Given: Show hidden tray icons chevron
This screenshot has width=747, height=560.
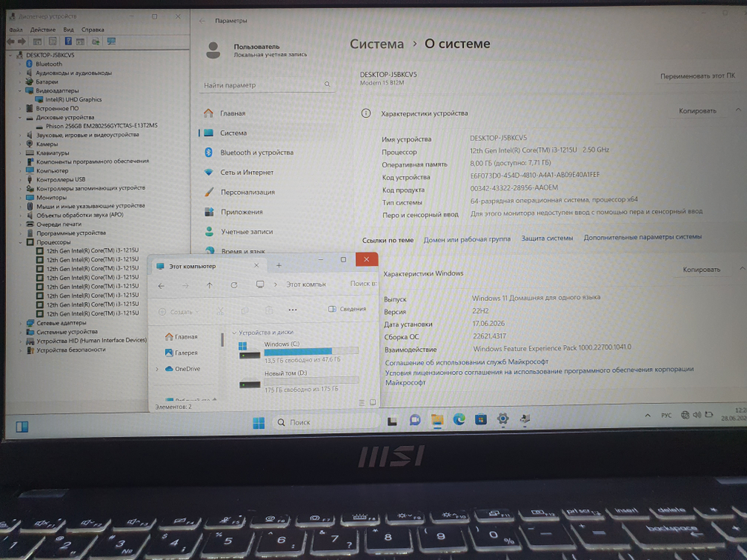Looking at the screenshot, I should pos(648,416).
